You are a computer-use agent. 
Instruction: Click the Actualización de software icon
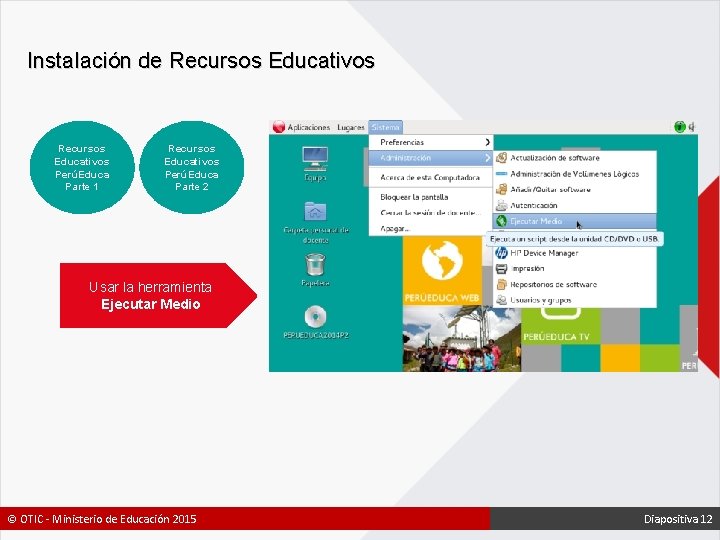tap(501, 158)
